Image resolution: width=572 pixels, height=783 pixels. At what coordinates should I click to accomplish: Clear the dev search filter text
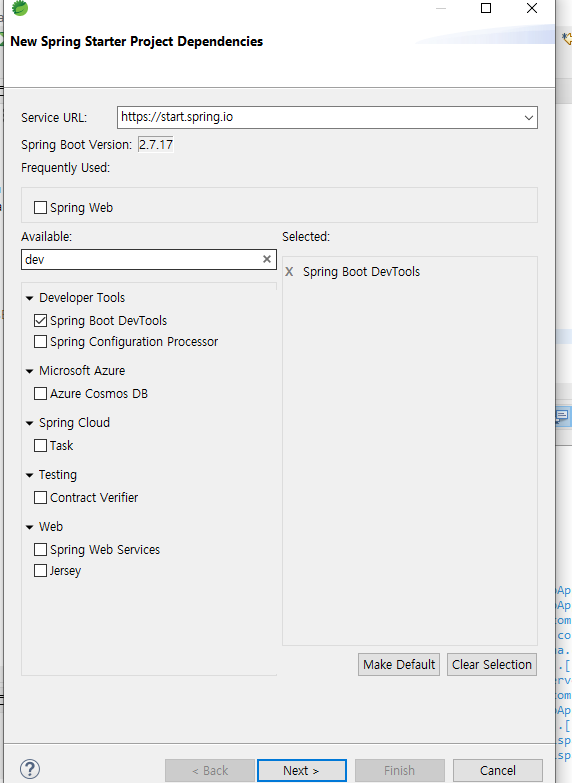267,259
